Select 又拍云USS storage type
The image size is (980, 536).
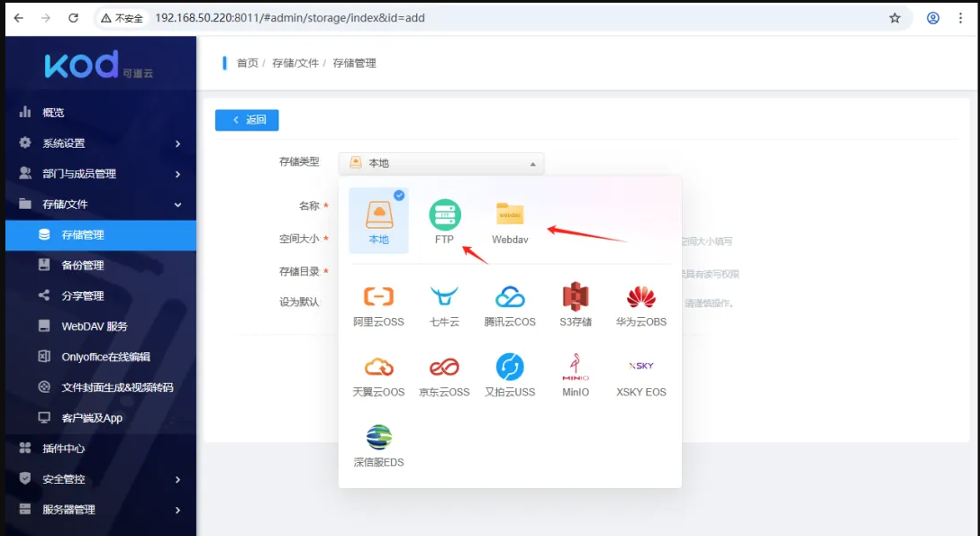point(510,376)
